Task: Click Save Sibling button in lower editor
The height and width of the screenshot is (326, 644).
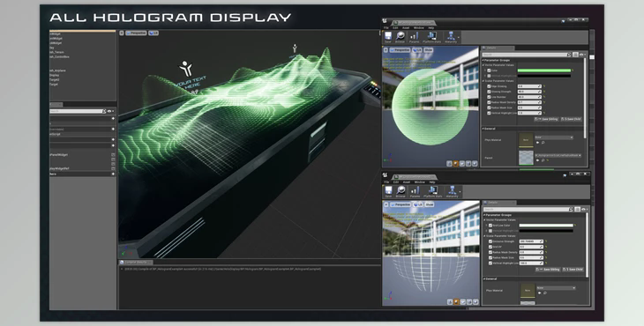Action: click(548, 270)
